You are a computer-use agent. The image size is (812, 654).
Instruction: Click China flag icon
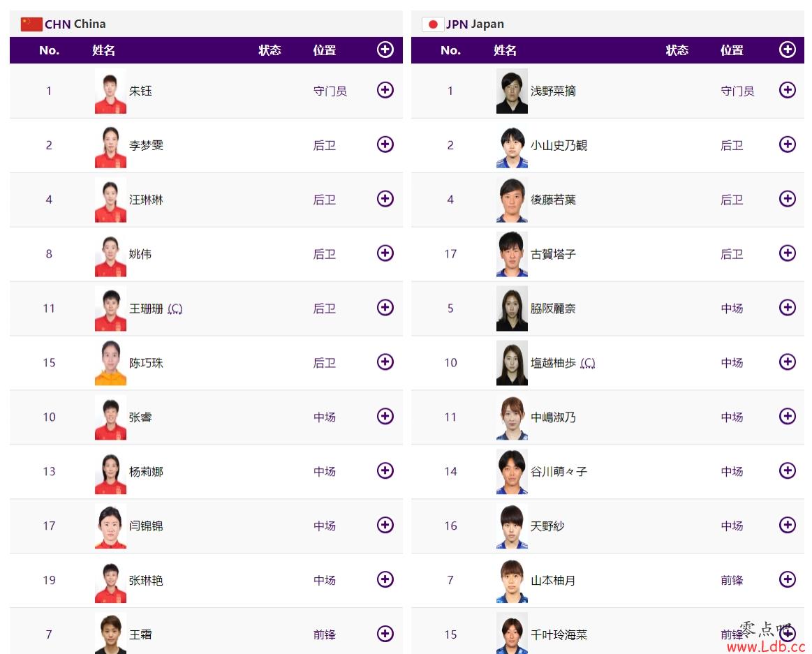[31, 24]
